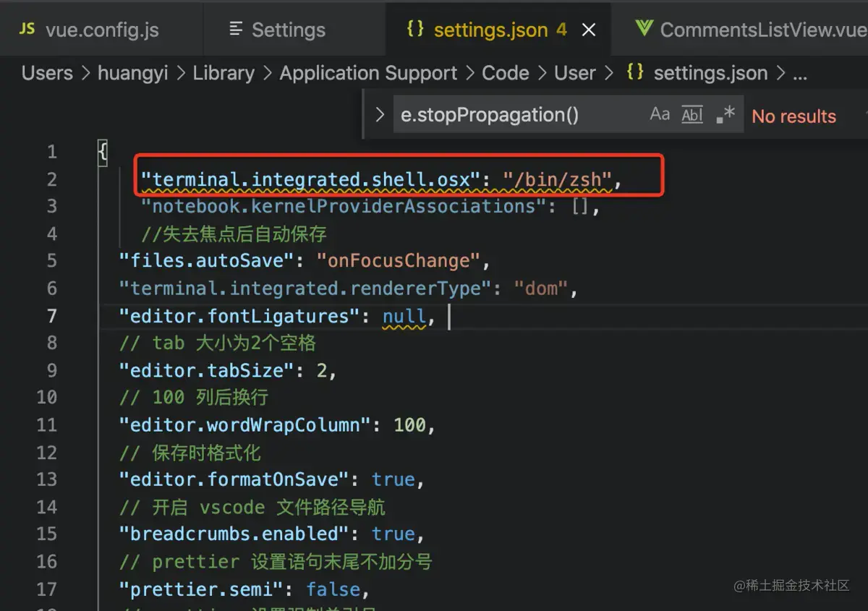Click the "terminal.integrated.shell.osx" key
This screenshot has height=611, width=868.
[x=310, y=179]
